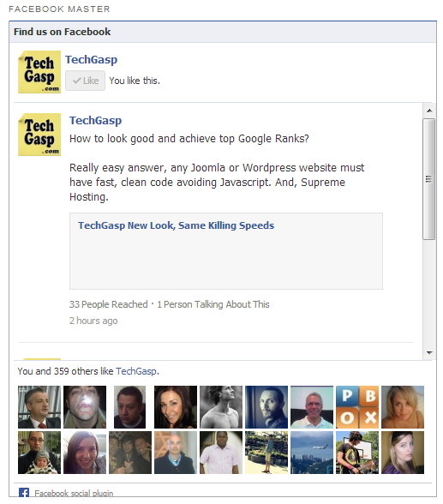Click the shirtless man black-and-white thumbnail
Viewport: 443px width, 504px height.
221,407
